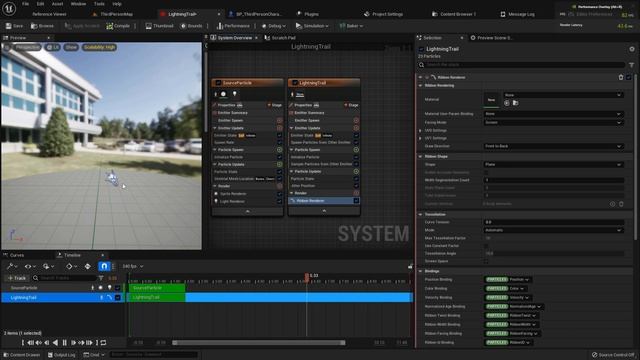
Task: Open the Draw Direction dropdown
Action: [553, 146]
